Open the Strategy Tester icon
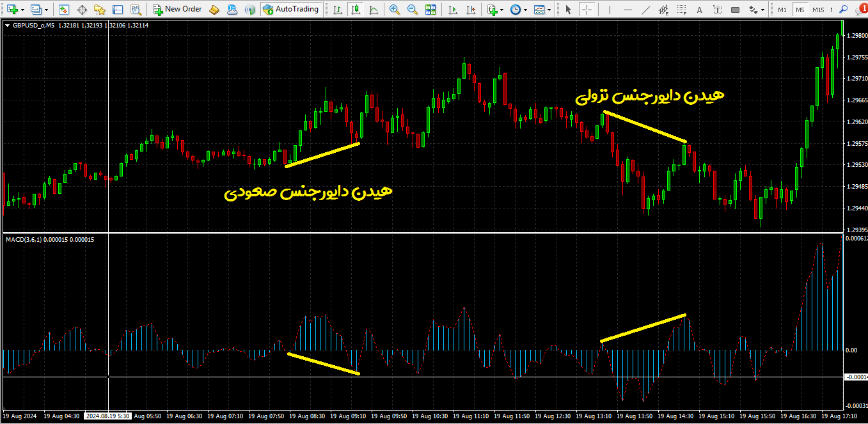868x424 pixels. point(135,10)
